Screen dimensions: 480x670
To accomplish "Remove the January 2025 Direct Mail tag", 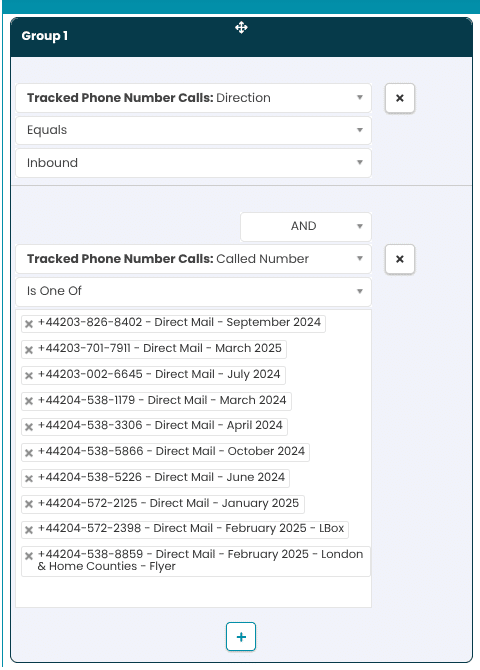I will tap(29, 504).
